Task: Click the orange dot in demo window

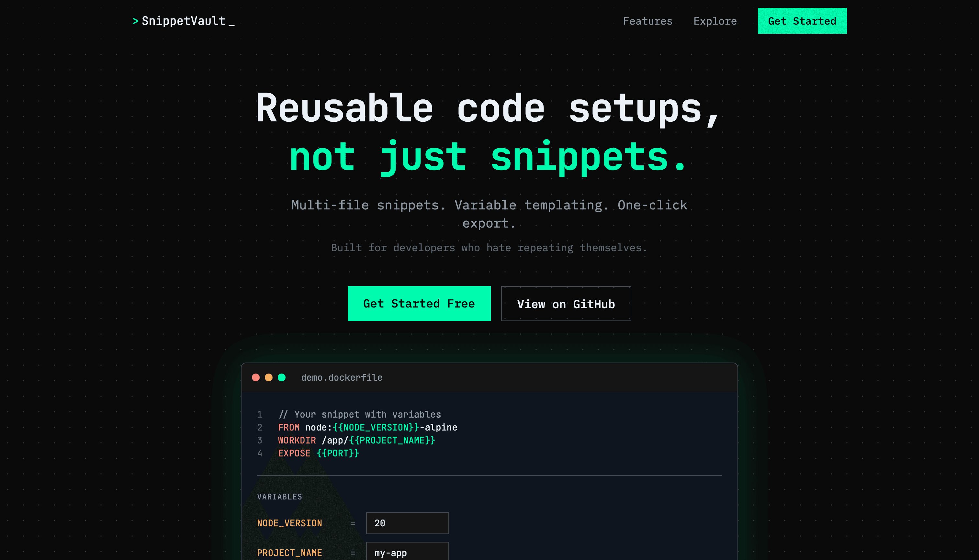Action: [x=268, y=377]
